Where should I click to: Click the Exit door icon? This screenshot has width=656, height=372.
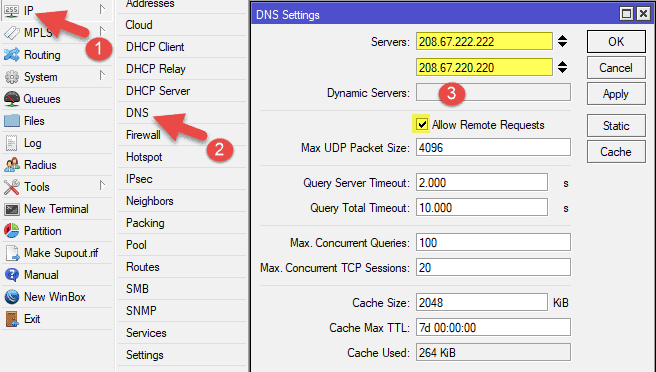click(x=11, y=319)
